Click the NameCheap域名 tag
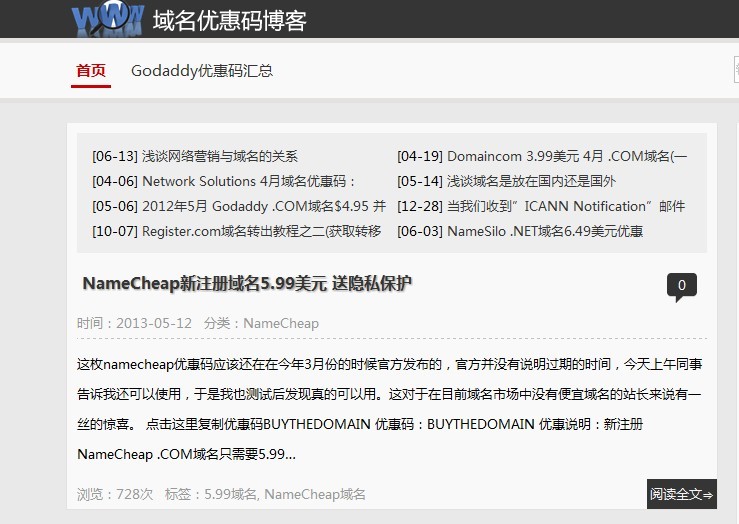This screenshot has height=524, width=739. click(315, 494)
